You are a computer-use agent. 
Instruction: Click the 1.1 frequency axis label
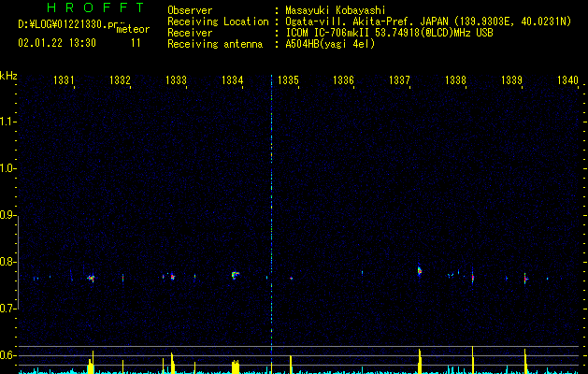point(7,122)
